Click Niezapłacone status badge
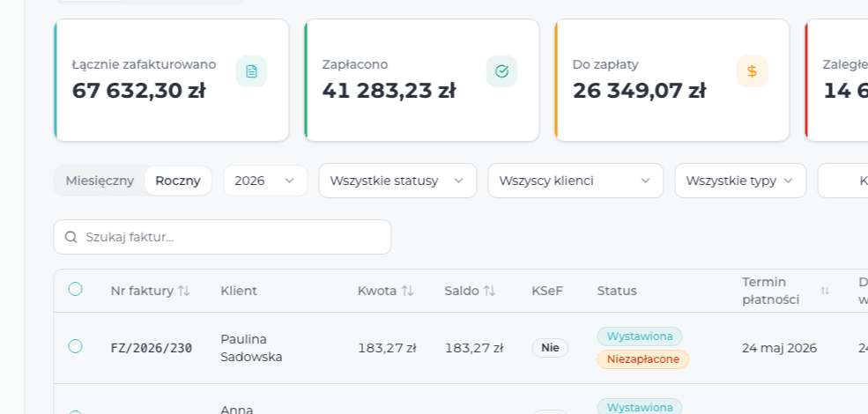Image resolution: width=868 pixels, height=414 pixels. (642, 359)
